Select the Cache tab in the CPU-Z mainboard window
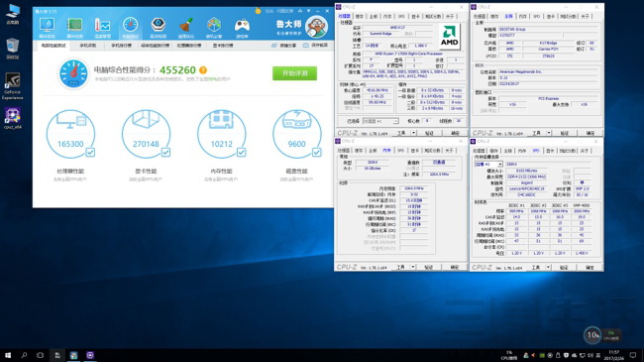Image resolution: width=644 pixels, height=362 pixels. pos(494,17)
